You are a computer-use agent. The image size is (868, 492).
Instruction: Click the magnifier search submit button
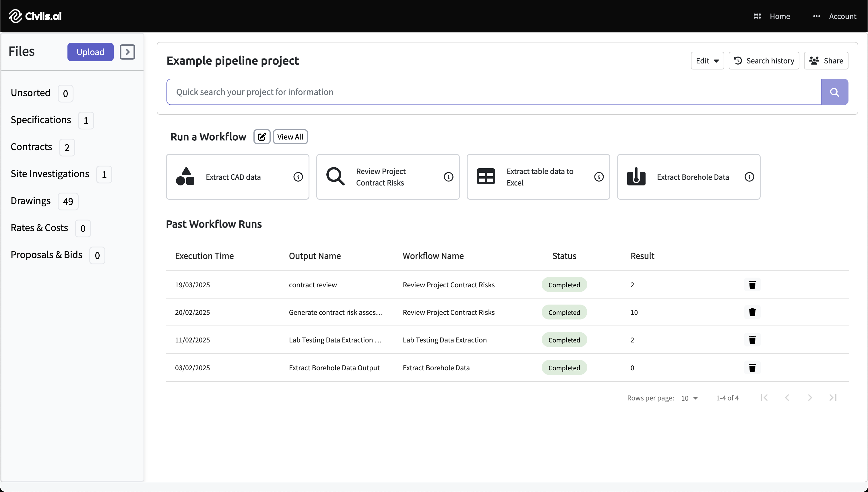click(834, 92)
